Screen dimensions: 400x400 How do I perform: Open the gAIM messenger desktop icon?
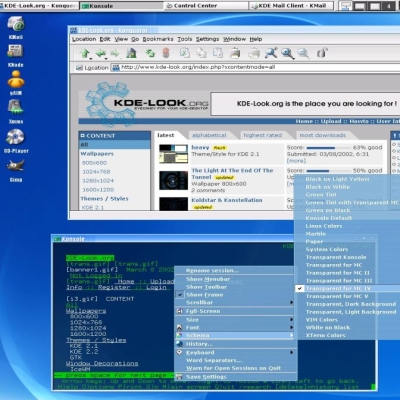point(16,79)
